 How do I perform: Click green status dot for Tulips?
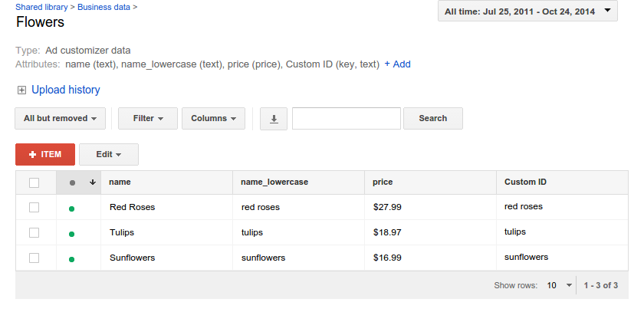pyautogui.click(x=72, y=233)
